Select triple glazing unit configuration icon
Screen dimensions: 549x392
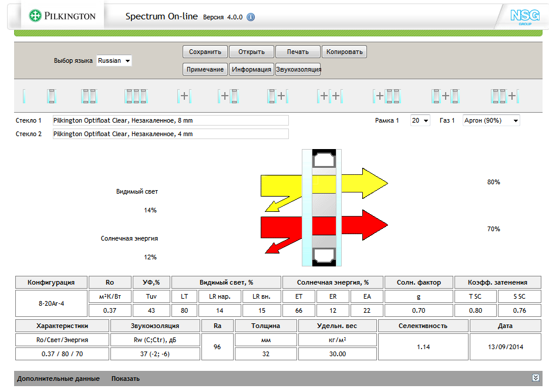[330, 96]
